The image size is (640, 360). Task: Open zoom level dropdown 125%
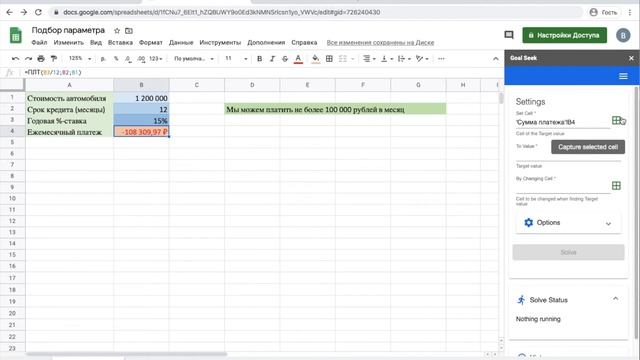[80, 59]
